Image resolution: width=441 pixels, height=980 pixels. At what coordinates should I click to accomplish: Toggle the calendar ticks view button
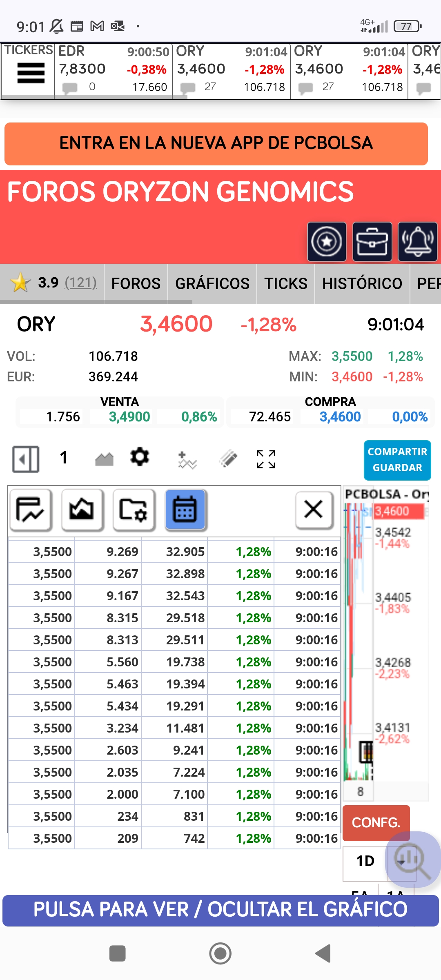[x=185, y=510]
